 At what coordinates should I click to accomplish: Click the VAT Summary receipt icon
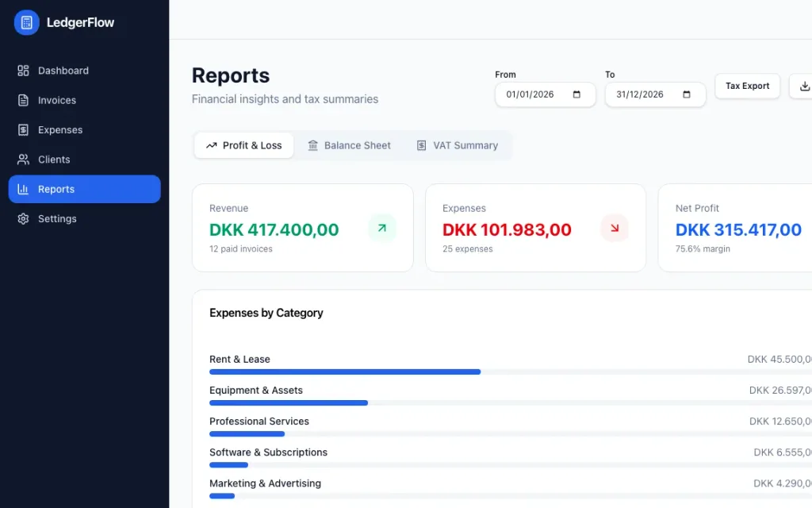pyautogui.click(x=422, y=146)
